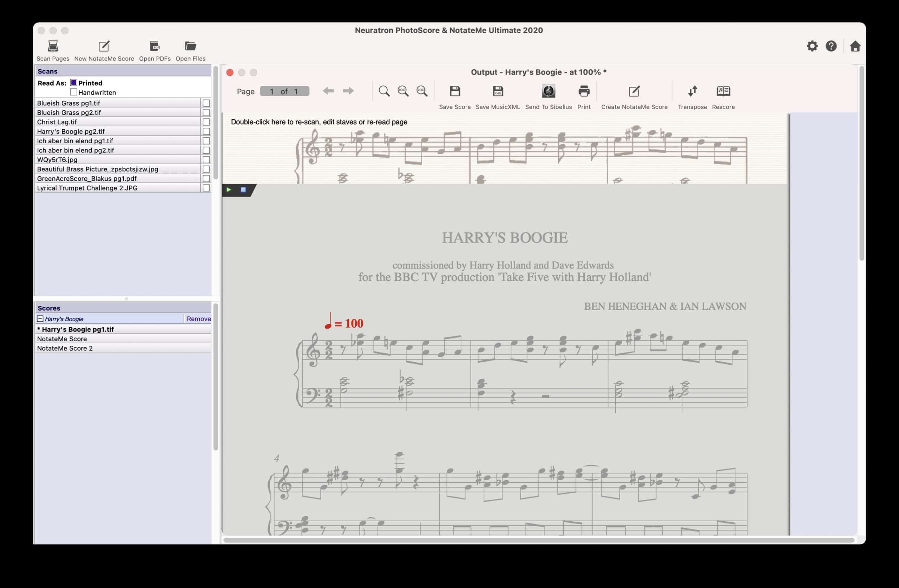Enable Read As Printed checkbox

pyautogui.click(x=74, y=82)
